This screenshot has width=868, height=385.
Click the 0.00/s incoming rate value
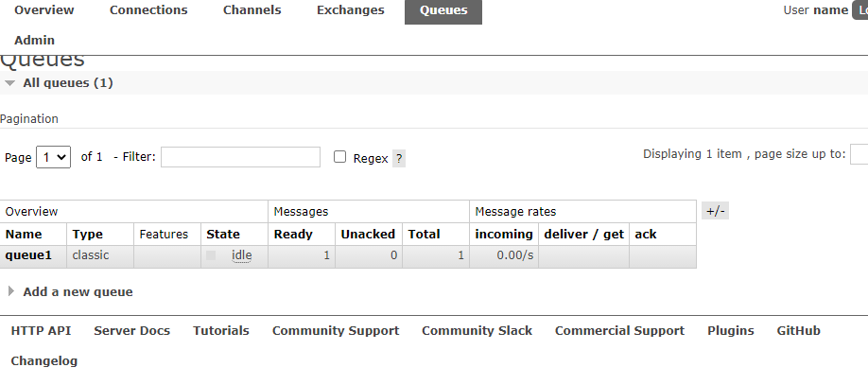point(514,255)
